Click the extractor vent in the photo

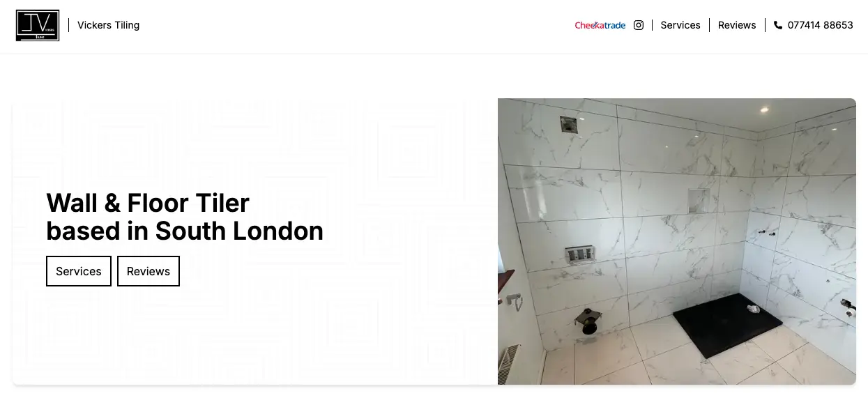click(569, 124)
